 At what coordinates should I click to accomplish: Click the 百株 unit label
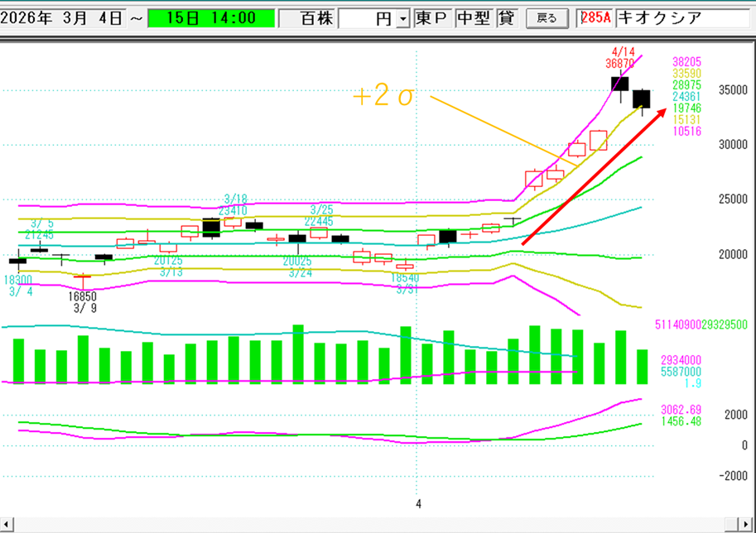pos(307,18)
